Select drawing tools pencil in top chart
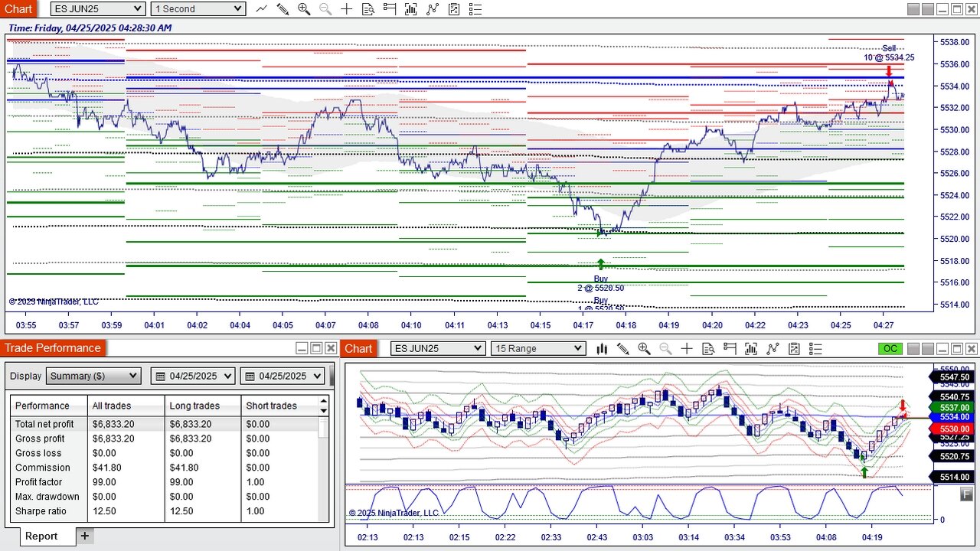 [283, 8]
